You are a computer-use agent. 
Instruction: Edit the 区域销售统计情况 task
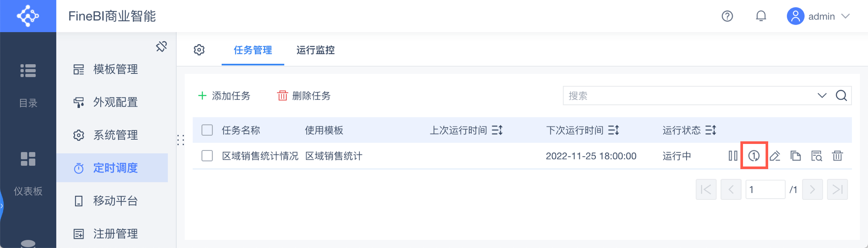pos(775,156)
